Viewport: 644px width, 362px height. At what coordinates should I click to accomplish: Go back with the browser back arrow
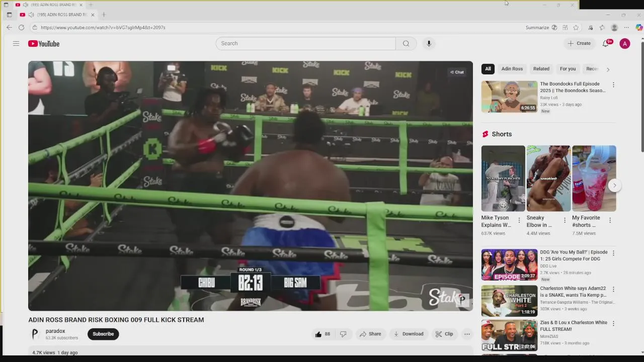point(9,28)
